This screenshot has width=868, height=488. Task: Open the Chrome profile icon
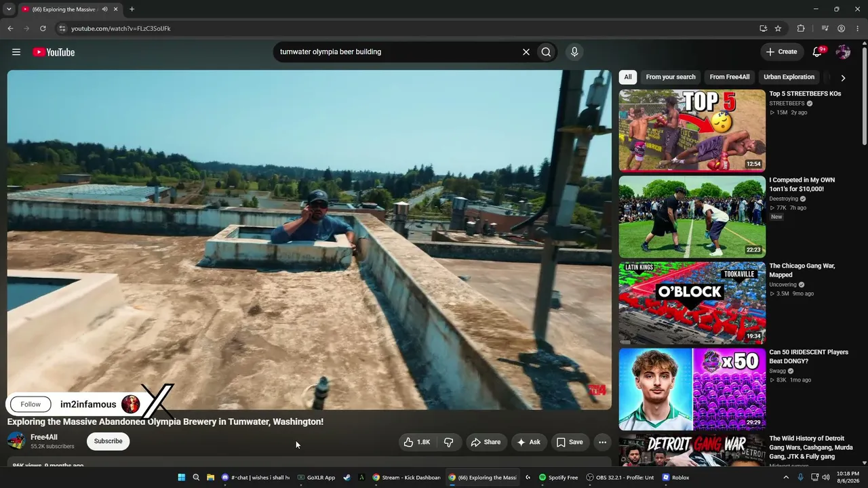841,28
